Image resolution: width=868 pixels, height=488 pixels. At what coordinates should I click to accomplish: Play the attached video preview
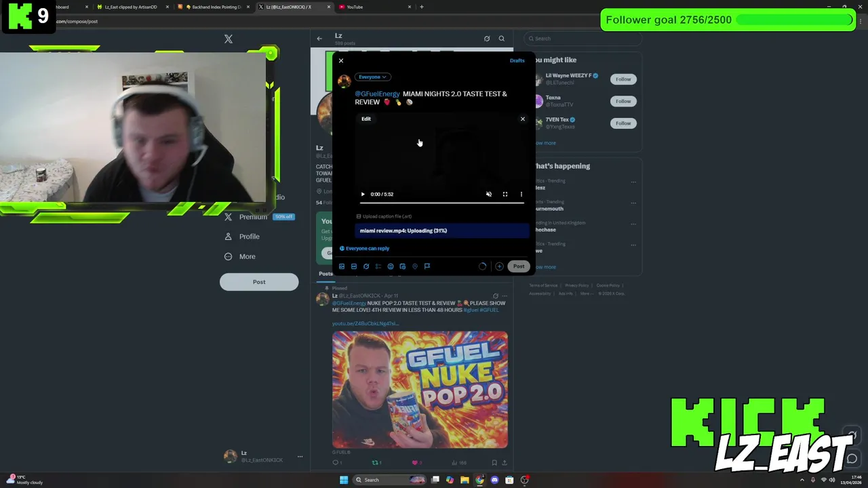363,195
